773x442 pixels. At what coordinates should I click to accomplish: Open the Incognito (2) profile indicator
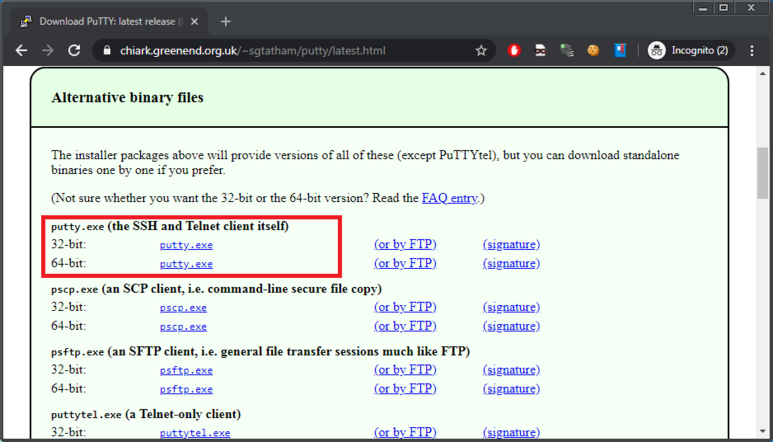click(690, 50)
